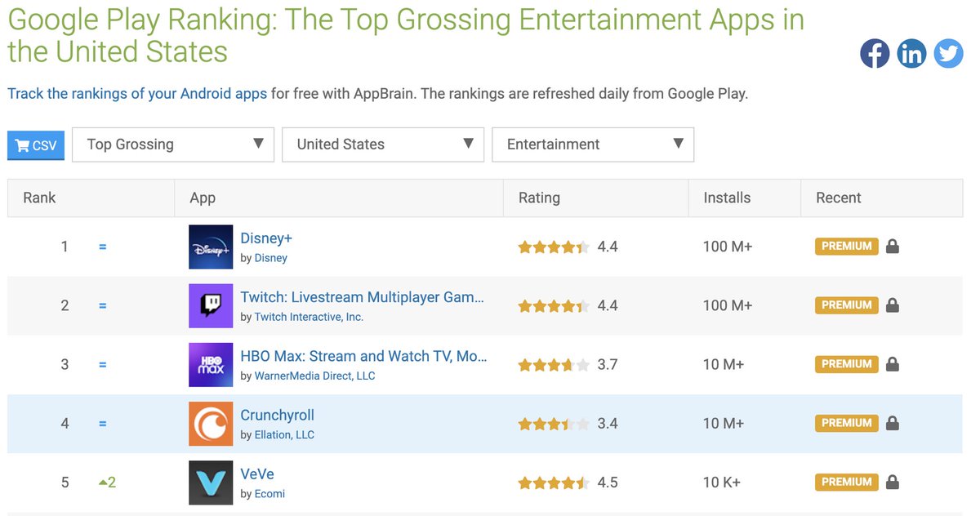This screenshot has width=980, height=516.
Task: Click the Disney+ app icon
Action: [x=211, y=247]
